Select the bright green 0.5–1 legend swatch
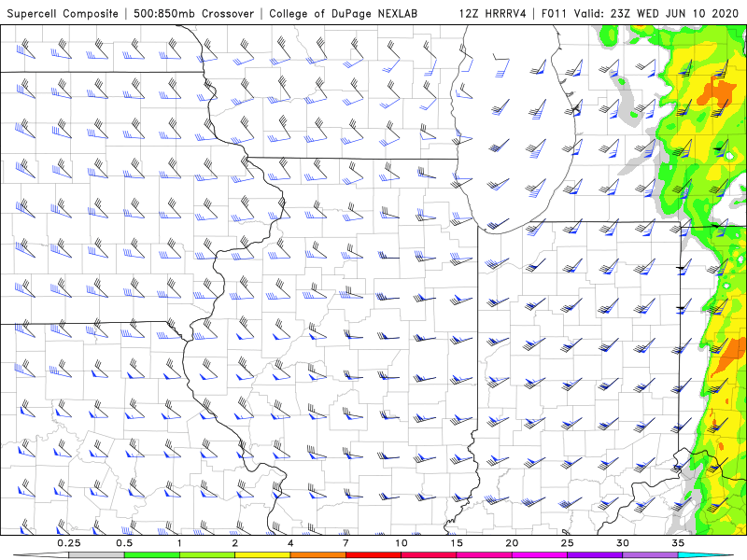Viewport: 747px width, 560px height. [x=152, y=555]
